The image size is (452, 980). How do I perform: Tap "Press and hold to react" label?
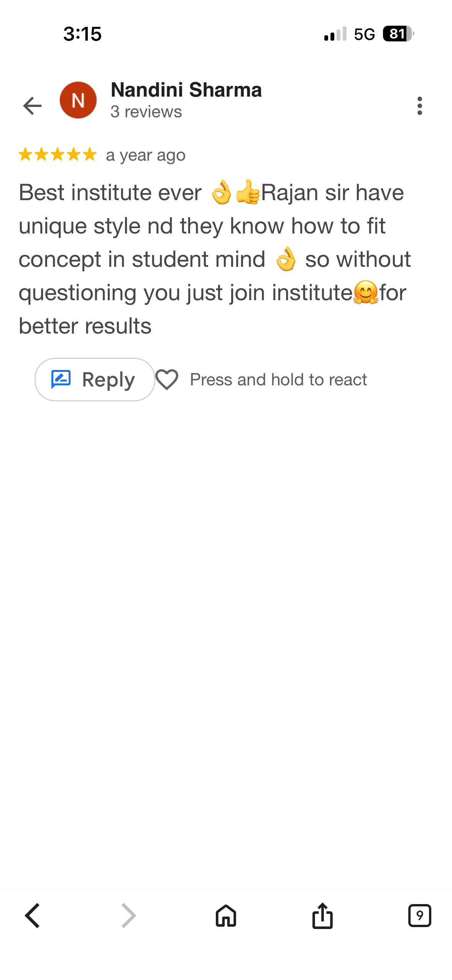(278, 380)
